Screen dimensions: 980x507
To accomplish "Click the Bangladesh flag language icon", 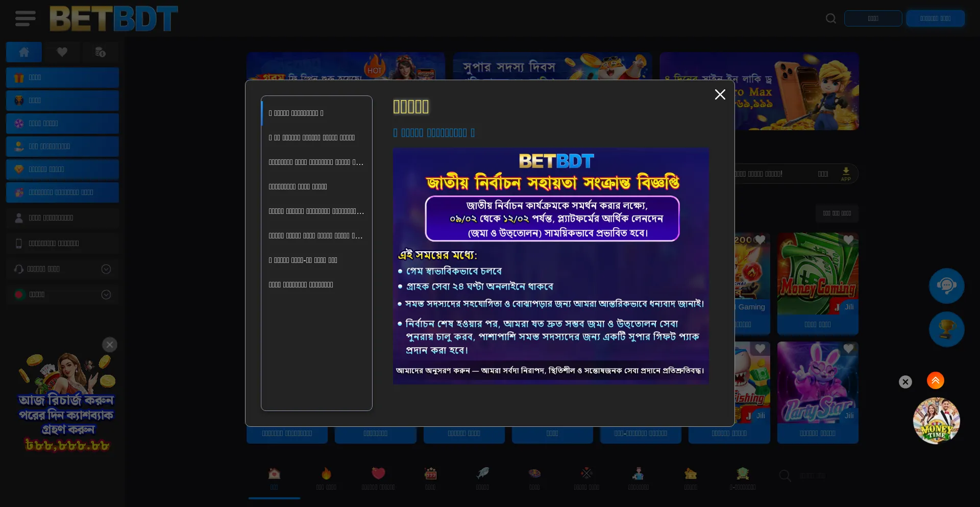I will point(19,295).
